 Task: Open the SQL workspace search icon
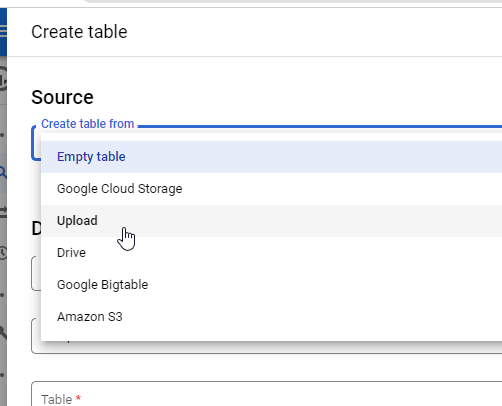(3, 173)
